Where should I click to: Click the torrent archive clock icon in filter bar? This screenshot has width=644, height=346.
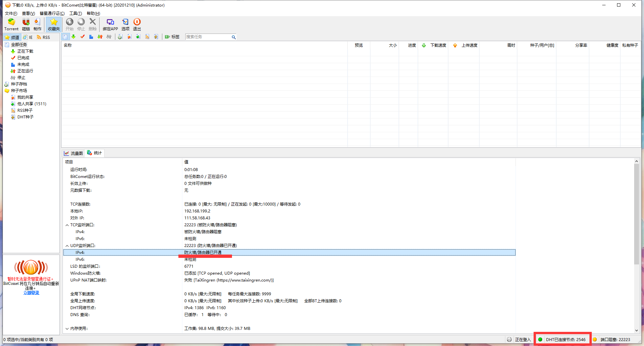pos(120,37)
